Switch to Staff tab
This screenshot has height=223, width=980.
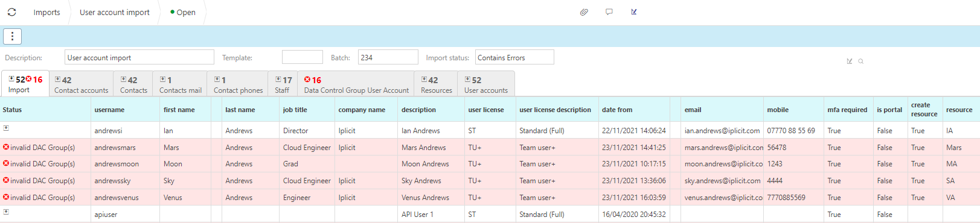[x=283, y=84]
